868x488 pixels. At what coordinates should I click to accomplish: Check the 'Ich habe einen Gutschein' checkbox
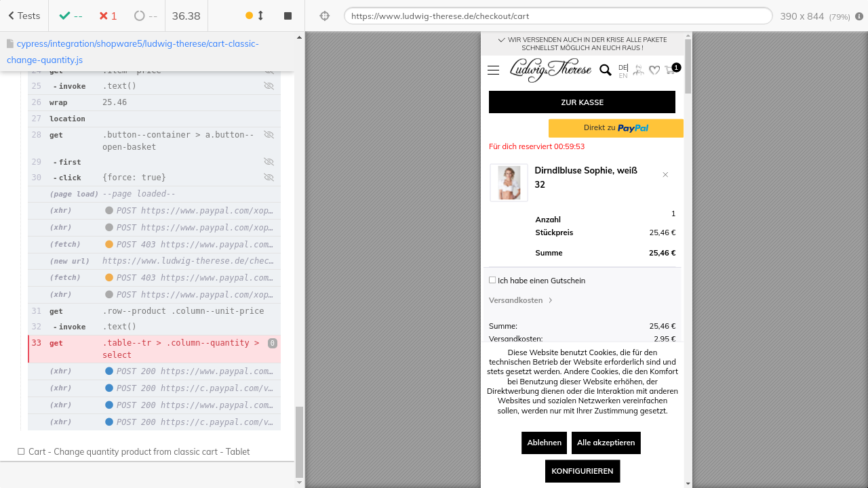click(492, 280)
